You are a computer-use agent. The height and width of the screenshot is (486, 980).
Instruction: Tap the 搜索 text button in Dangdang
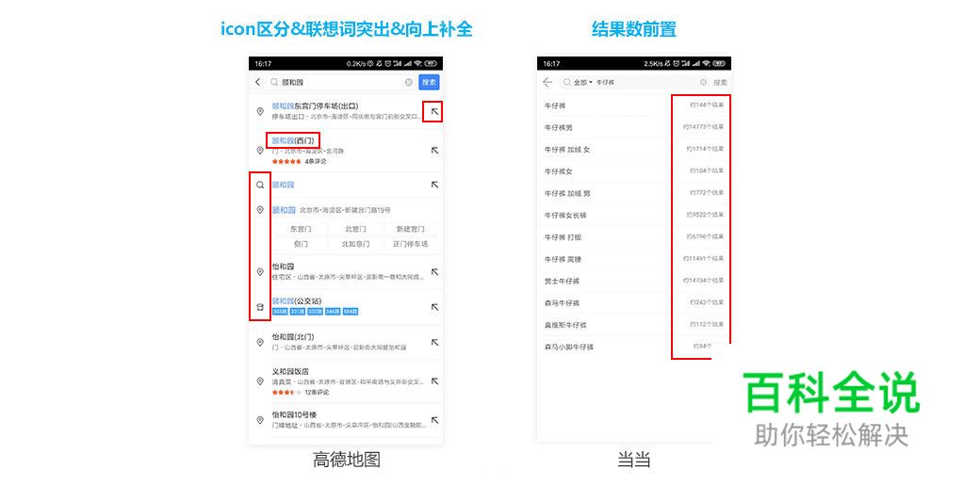[x=720, y=83]
